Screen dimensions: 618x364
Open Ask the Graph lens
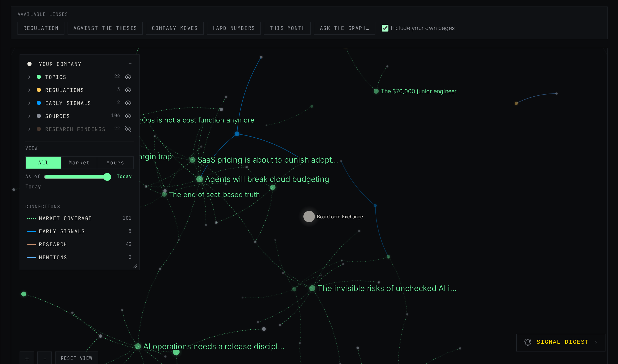(x=345, y=28)
